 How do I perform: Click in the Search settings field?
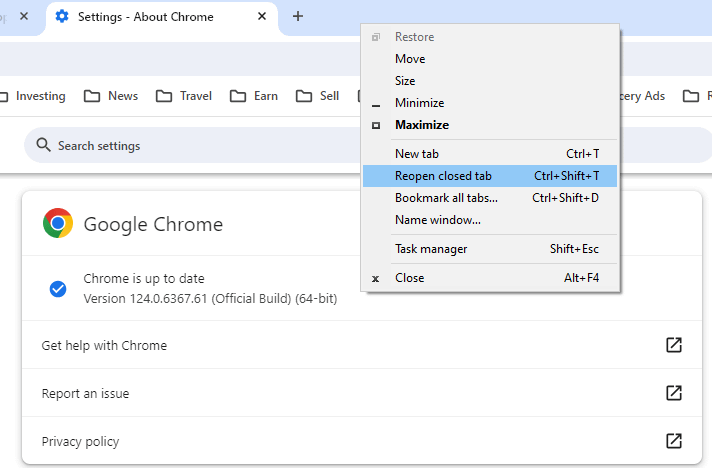point(368,145)
